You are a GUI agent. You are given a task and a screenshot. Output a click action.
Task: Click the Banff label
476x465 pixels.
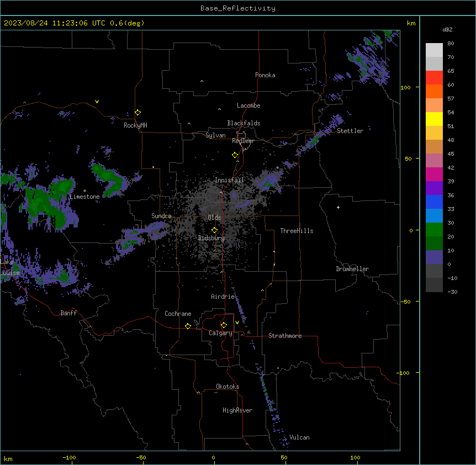68,313
